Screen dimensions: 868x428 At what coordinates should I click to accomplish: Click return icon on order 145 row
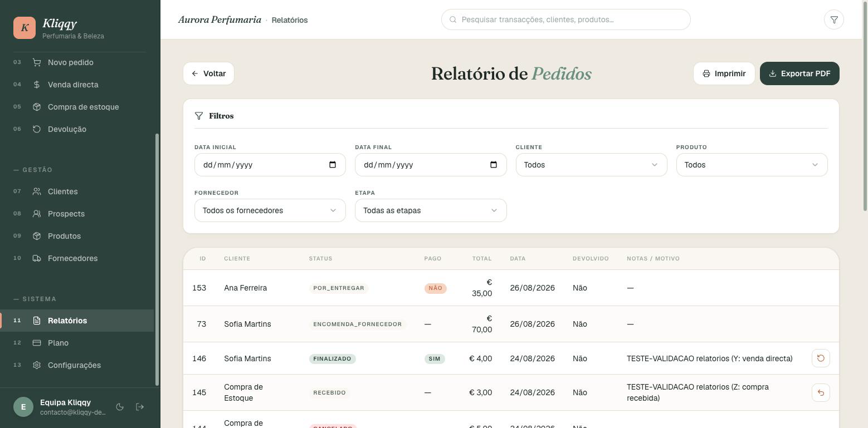coord(821,392)
